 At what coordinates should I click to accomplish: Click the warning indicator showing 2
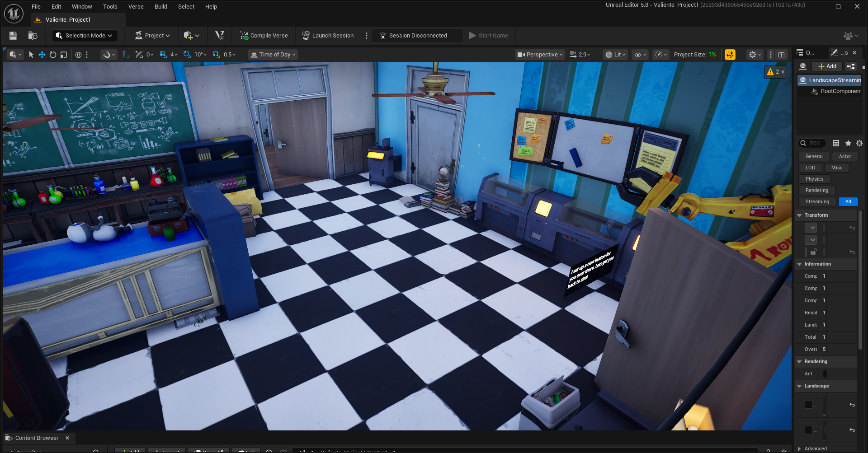click(775, 72)
